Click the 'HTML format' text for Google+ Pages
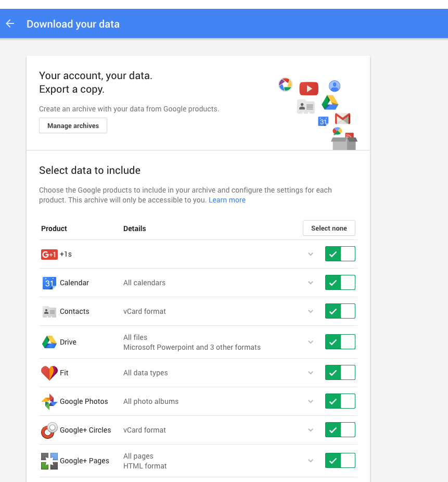 (x=145, y=466)
